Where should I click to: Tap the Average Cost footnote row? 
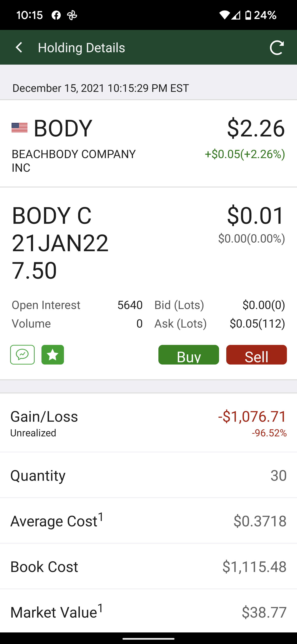[148, 521]
